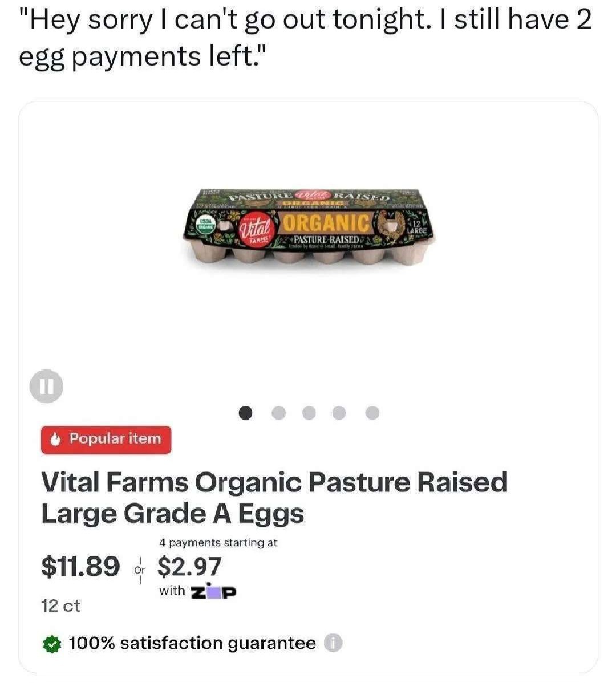Open the Vital Farms Organic eggs title
616x683 pixels.
[274, 498]
